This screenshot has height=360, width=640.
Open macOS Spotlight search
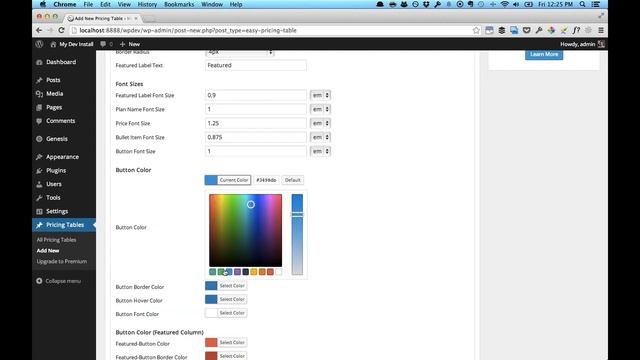[x=582, y=4]
